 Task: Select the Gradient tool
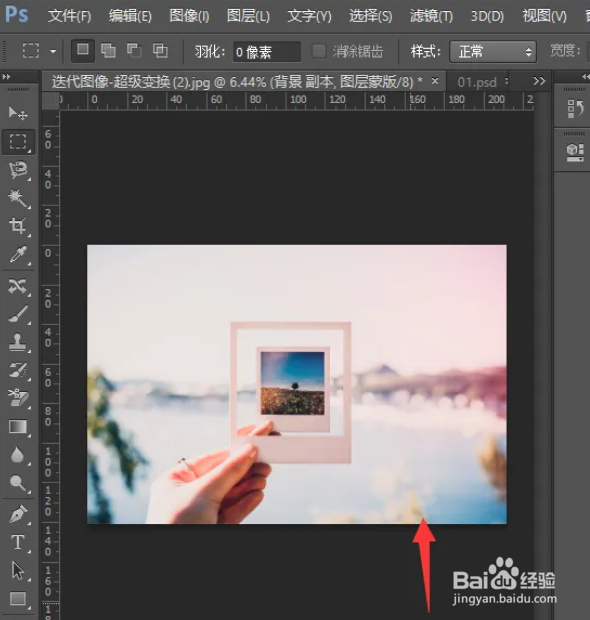point(18,427)
